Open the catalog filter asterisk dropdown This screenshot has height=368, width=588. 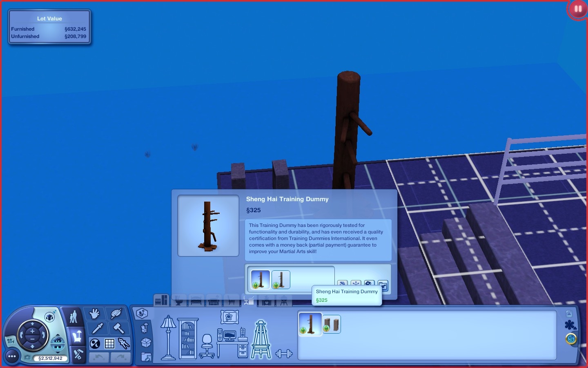[570, 325]
